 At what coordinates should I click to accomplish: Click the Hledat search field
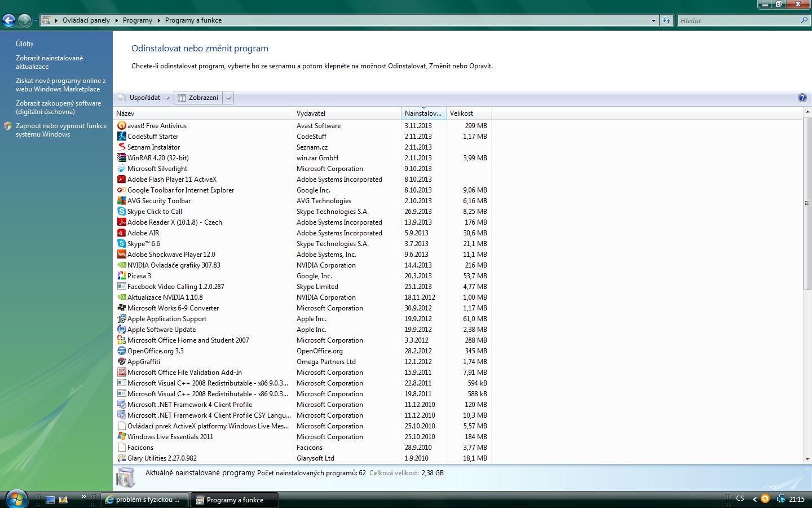tap(739, 20)
